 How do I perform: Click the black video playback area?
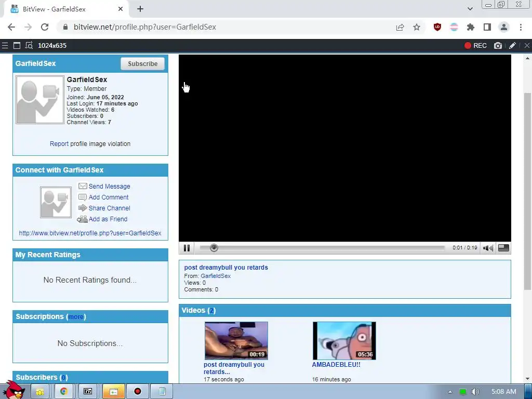[x=345, y=148]
